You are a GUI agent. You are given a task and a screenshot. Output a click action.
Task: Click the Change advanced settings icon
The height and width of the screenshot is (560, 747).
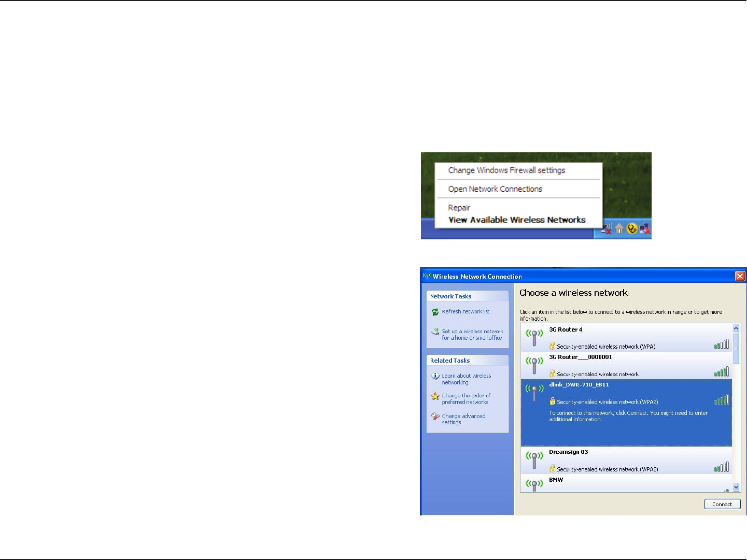pos(435,416)
